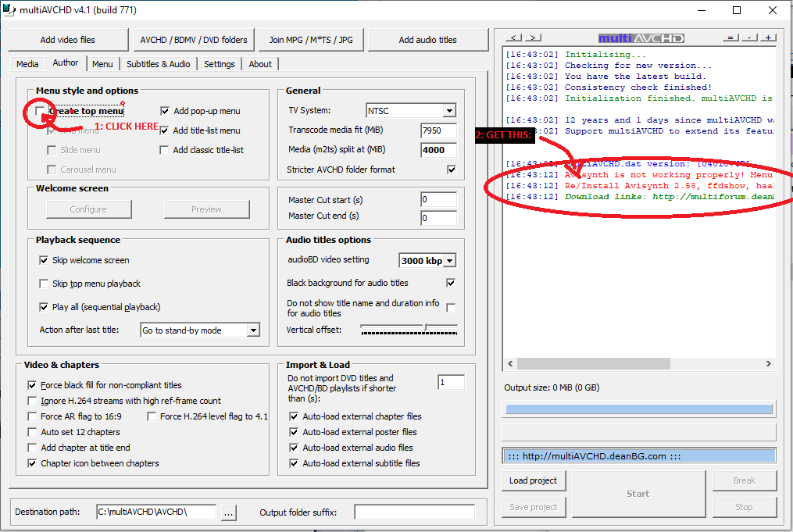
Task: Click the multiAVCHD.deanBG.com link bar
Action: [x=639, y=456]
